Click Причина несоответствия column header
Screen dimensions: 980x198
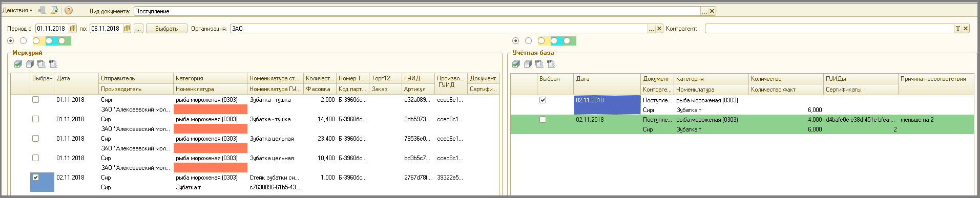pyautogui.click(x=936, y=79)
